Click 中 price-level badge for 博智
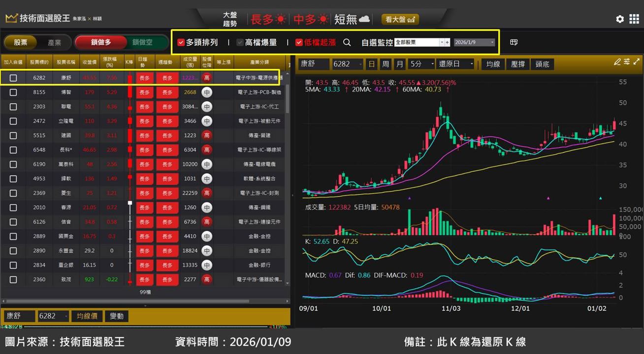The width and height of the screenshot is (644, 354). [x=207, y=92]
